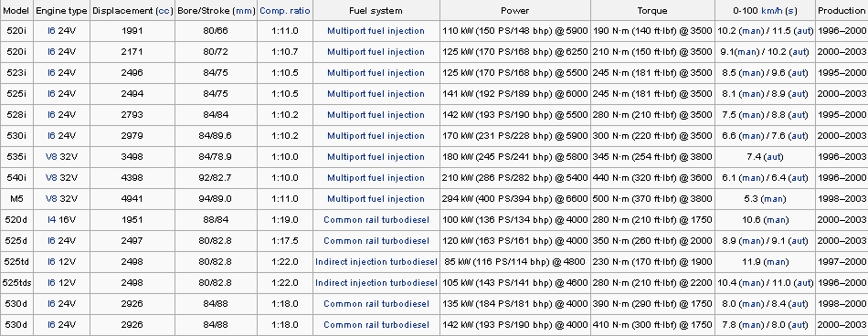Viewport: 868px width, 336px height.
Task: Select the Fuel system column header
Action: pos(376,11)
